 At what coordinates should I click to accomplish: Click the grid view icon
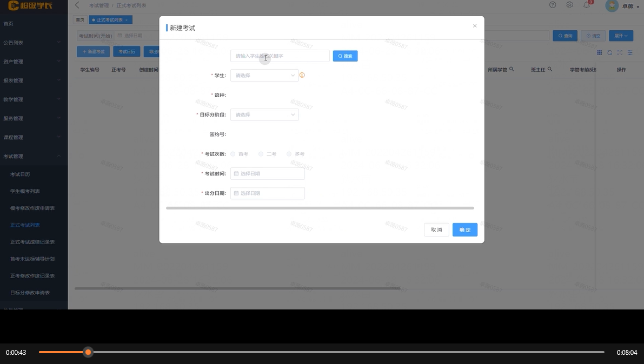[600, 52]
